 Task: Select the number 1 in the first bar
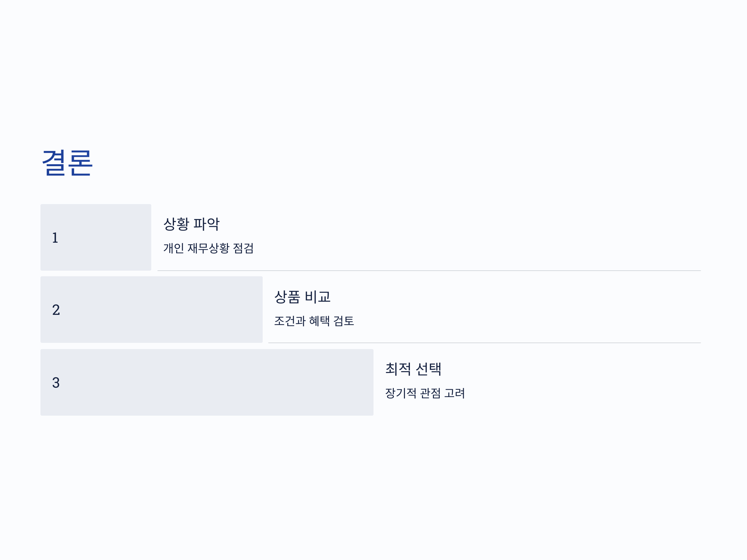(x=55, y=238)
